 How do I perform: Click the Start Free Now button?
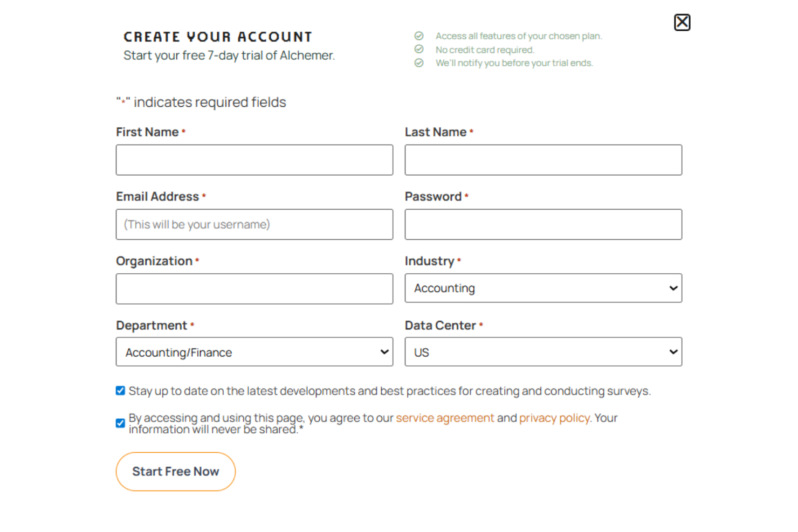point(176,472)
